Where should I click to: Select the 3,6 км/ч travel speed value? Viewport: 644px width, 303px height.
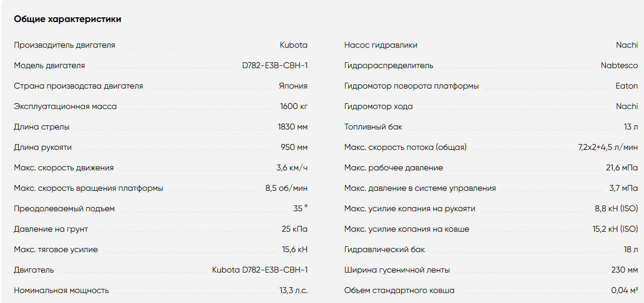[292, 168]
